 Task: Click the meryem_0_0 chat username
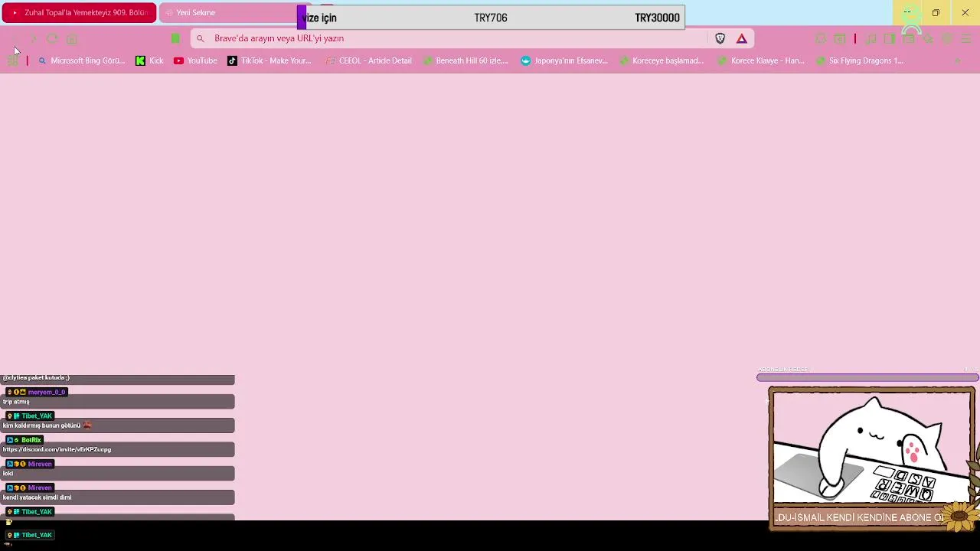pyautogui.click(x=47, y=392)
